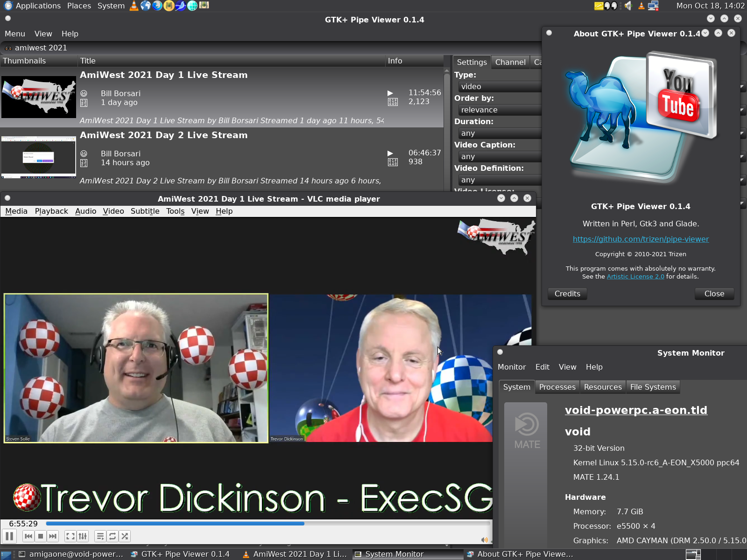Screen dimensions: 747x560
Task: Click the Credits button in the About dialog
Action: point(567,294)
